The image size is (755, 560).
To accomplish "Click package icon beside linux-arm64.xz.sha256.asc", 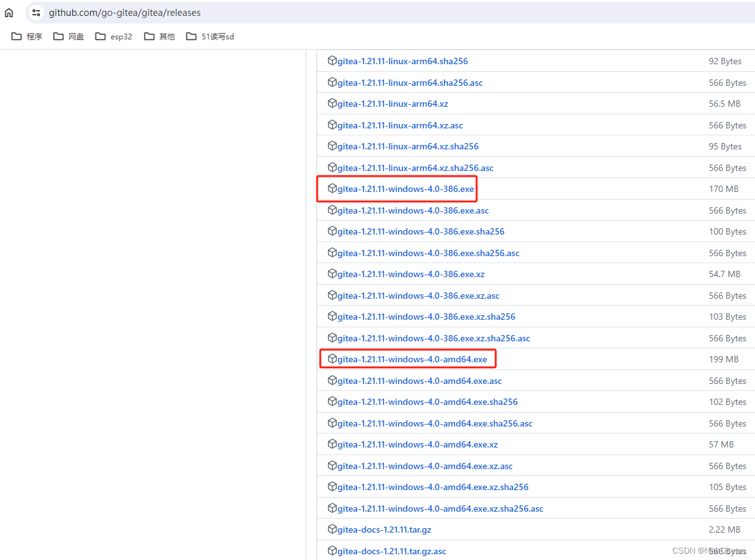I will coord(332,168).
